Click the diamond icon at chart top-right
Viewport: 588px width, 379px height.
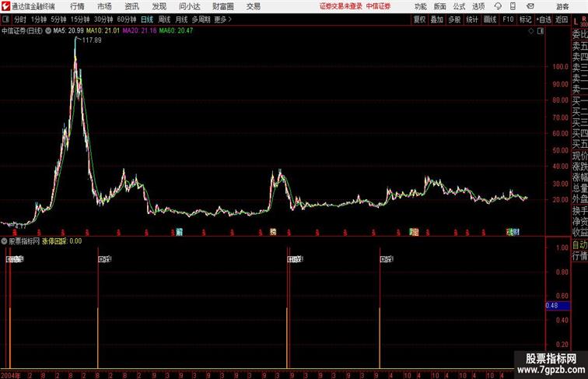tap(531, 31)
